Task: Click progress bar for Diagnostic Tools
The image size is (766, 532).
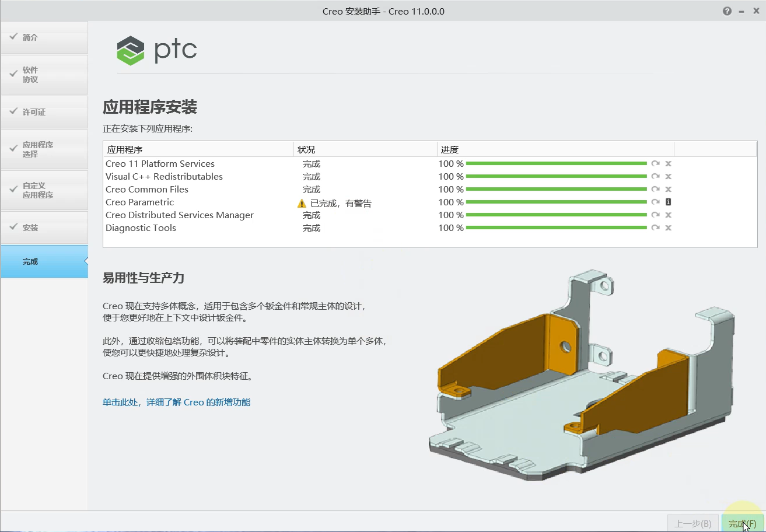Action: (x=557, y=228)
